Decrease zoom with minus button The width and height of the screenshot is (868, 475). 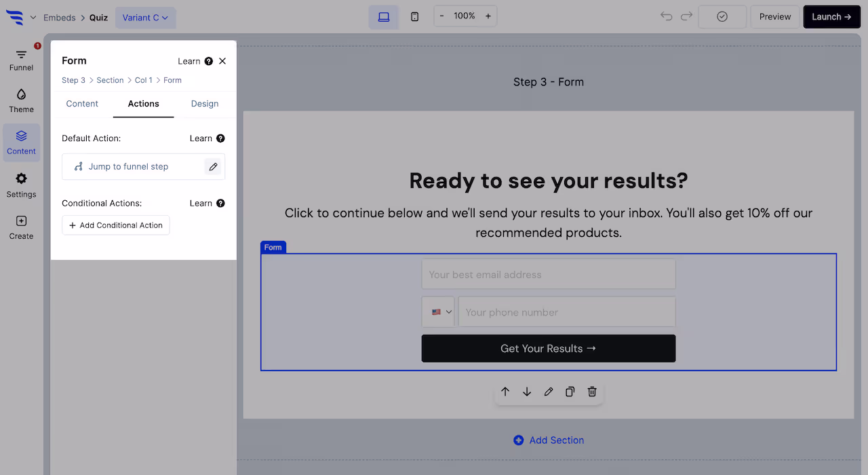click(442, 16)
